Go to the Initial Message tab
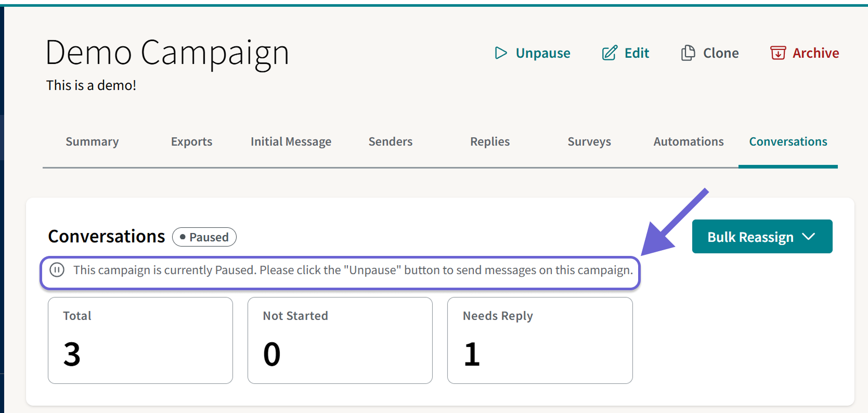The height and width of the screenshot is (413, 868). coord(291,141)
